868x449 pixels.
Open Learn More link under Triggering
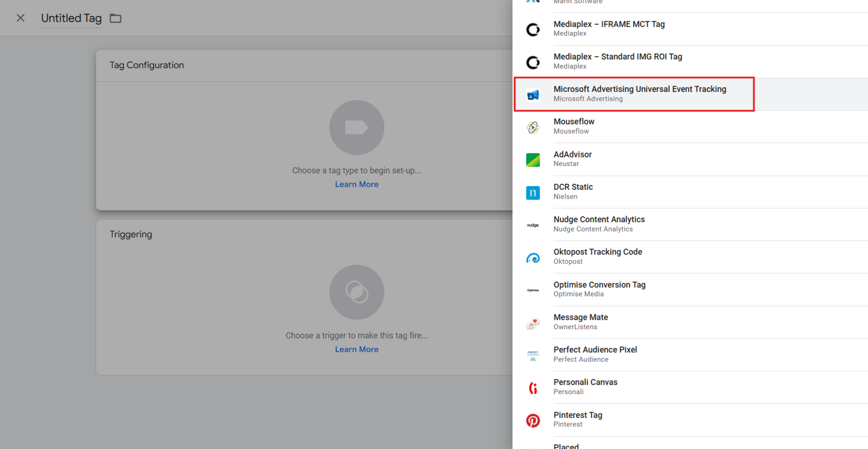click(356, 349)
